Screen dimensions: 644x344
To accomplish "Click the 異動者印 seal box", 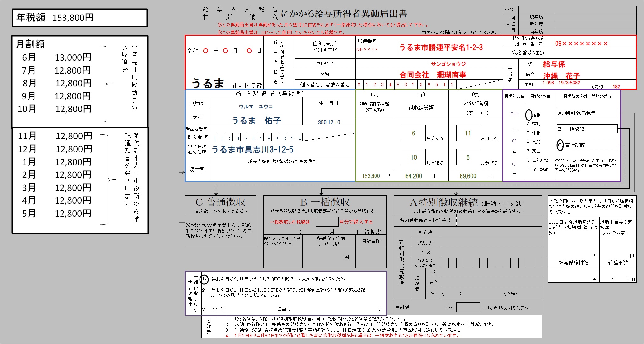I will pos(371,257).
